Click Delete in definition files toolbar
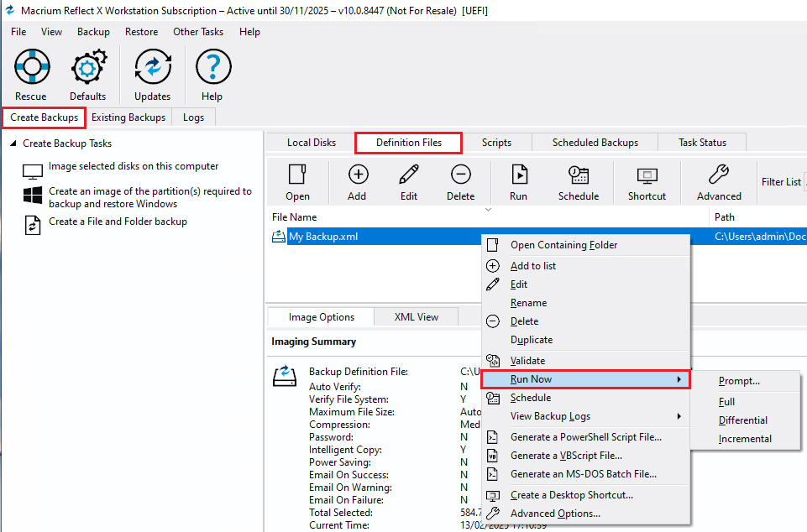The image size is (807, 532). pyautogui.click(x=460, y=175)
